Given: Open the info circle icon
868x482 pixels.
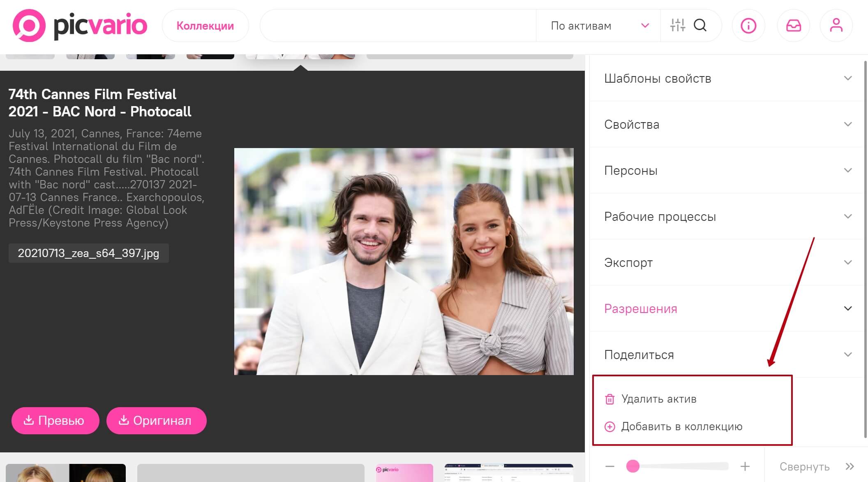Looking at the screenshot, I should (x=748, y=26).
